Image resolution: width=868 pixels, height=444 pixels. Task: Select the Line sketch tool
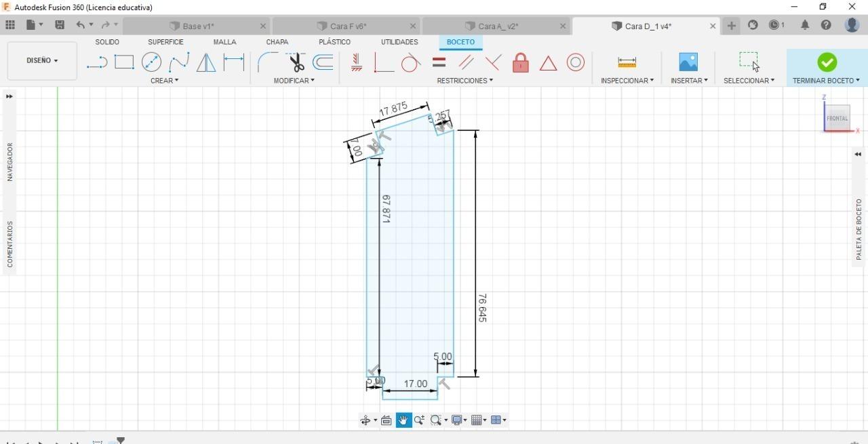[x=97, y=62]
